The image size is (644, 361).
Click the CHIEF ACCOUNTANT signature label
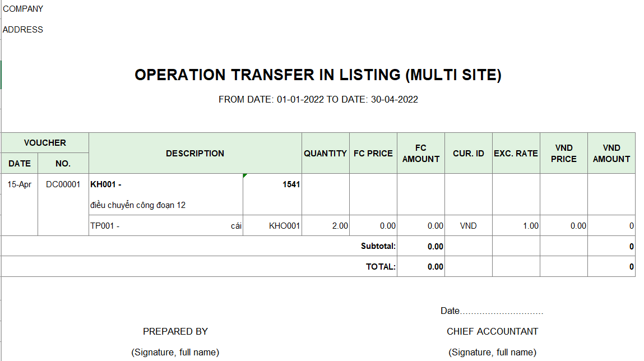(492, 331)
